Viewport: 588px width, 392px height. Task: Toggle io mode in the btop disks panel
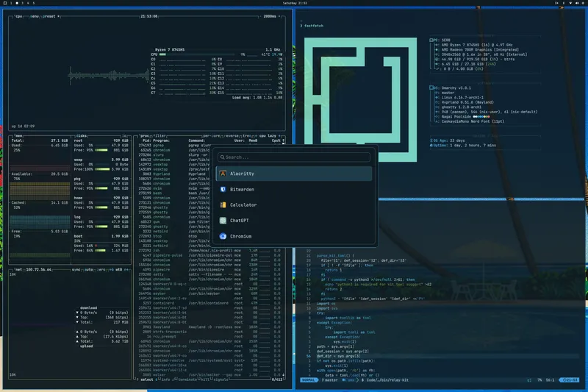point(124,136)
